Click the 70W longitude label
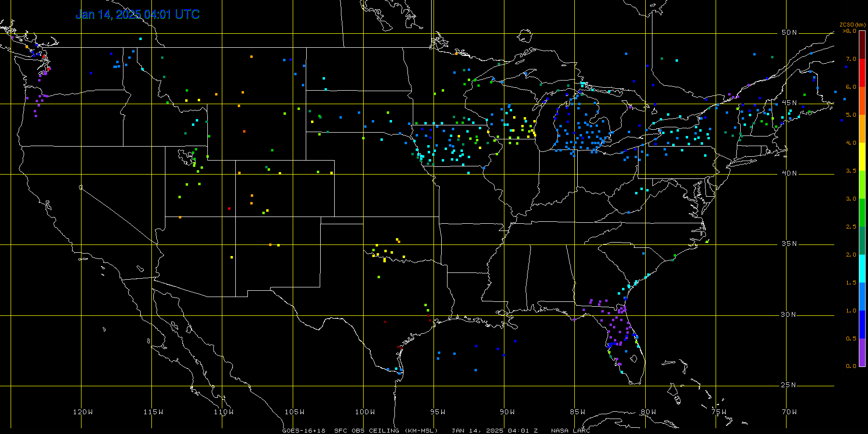Screen dimensions: 868x434 (789, 412)
